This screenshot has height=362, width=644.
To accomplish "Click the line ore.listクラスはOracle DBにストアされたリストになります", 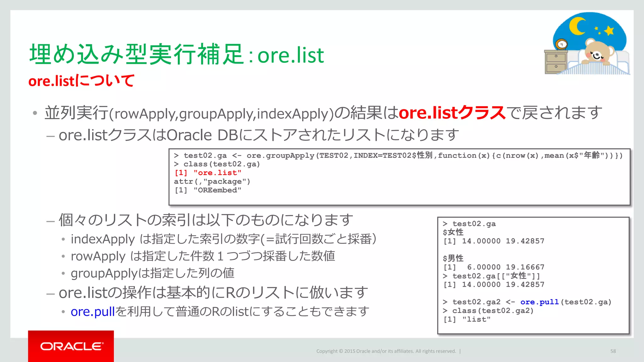I will tap(259, 135).
